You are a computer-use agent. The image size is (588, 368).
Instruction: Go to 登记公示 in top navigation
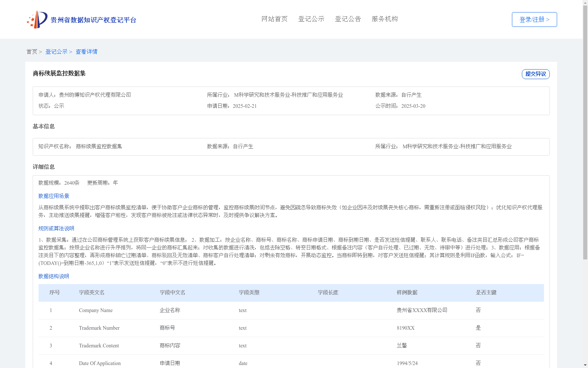click(311, 19)
